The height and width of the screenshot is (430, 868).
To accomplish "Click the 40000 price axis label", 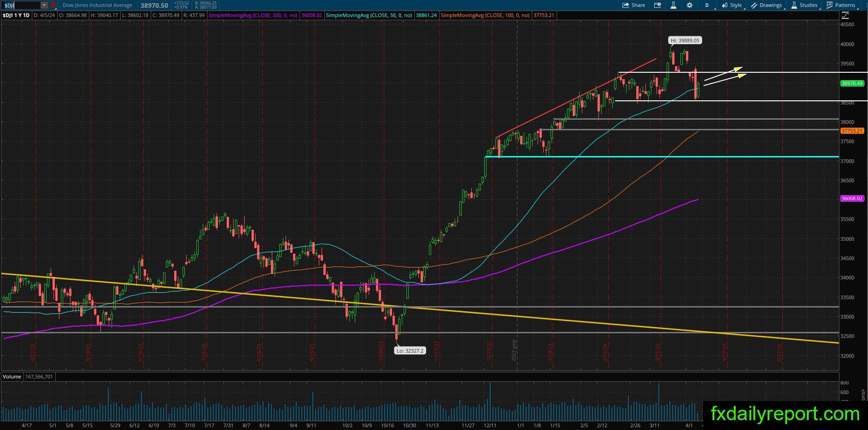I will pos(847,44).
